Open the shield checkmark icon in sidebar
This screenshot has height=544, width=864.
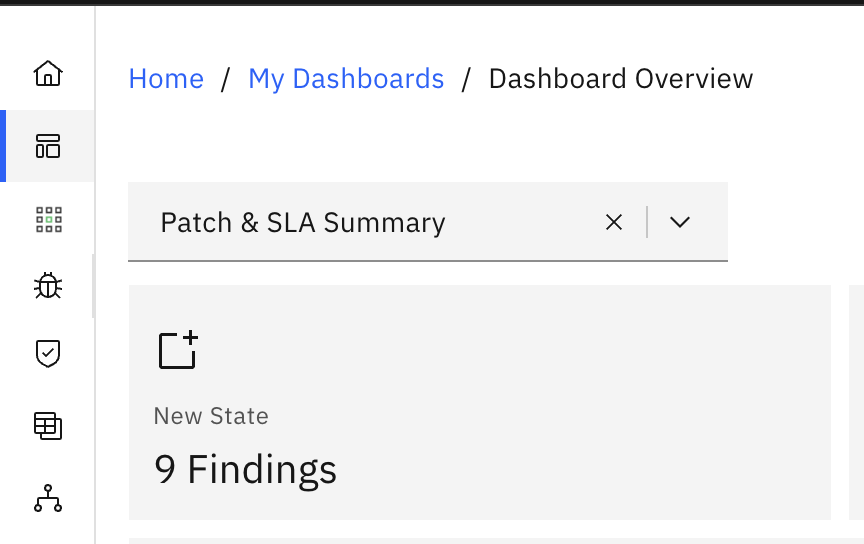click(x=48, y=353)
